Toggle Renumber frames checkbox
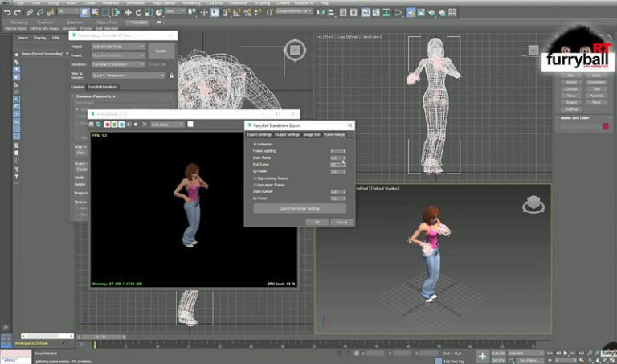This screenshot has width=617, height=364. click(255, 185)
